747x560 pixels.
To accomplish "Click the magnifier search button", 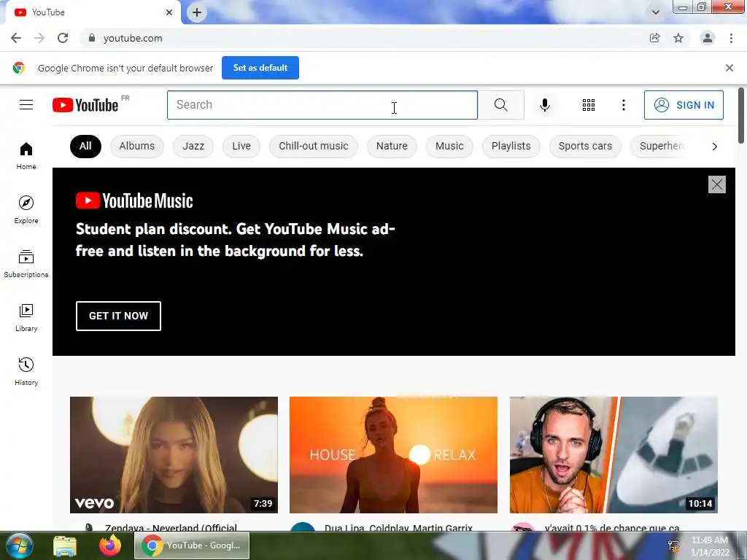I will (x=500, y=105).
